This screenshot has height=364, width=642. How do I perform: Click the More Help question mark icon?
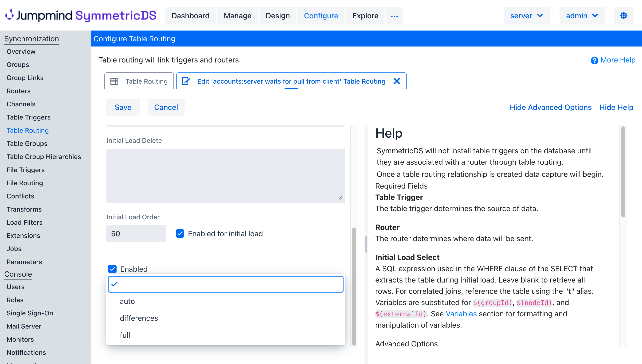click(594, 60)
